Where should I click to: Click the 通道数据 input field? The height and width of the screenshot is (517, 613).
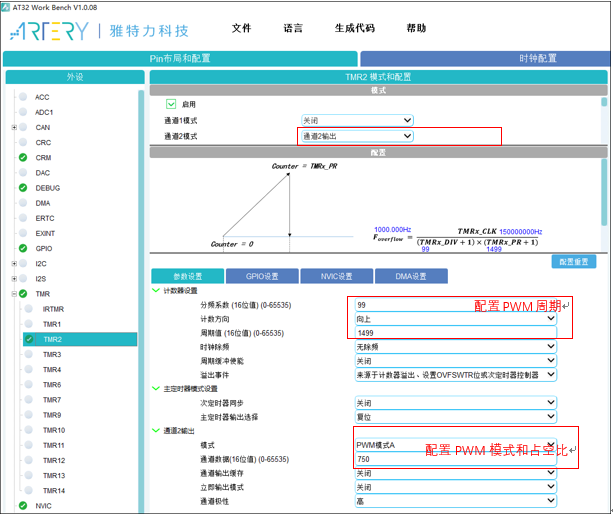[x=455, y=459]
